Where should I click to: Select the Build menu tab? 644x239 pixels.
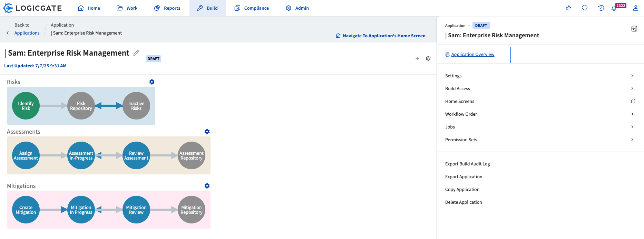pyautogui.click(x=208, y=8)
